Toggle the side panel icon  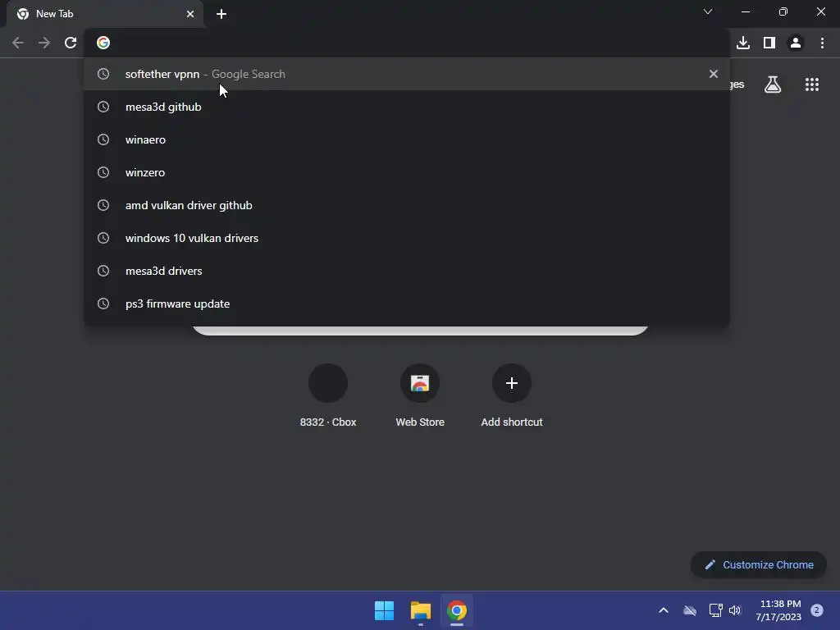(769, 43)
